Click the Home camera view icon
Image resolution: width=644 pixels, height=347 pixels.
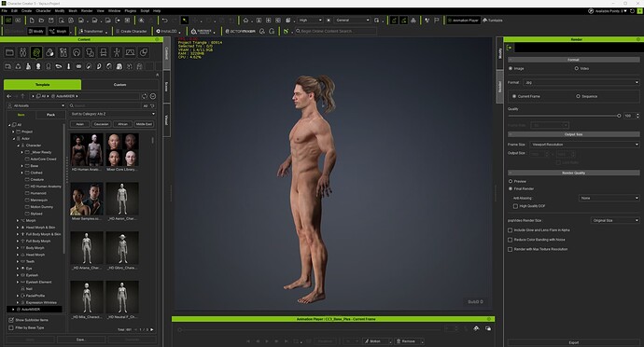245,21
